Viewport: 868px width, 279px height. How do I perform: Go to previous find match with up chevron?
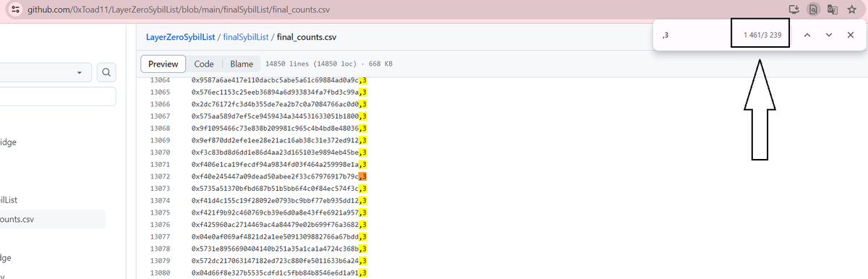pyautogui.click(x=807, y=35)
